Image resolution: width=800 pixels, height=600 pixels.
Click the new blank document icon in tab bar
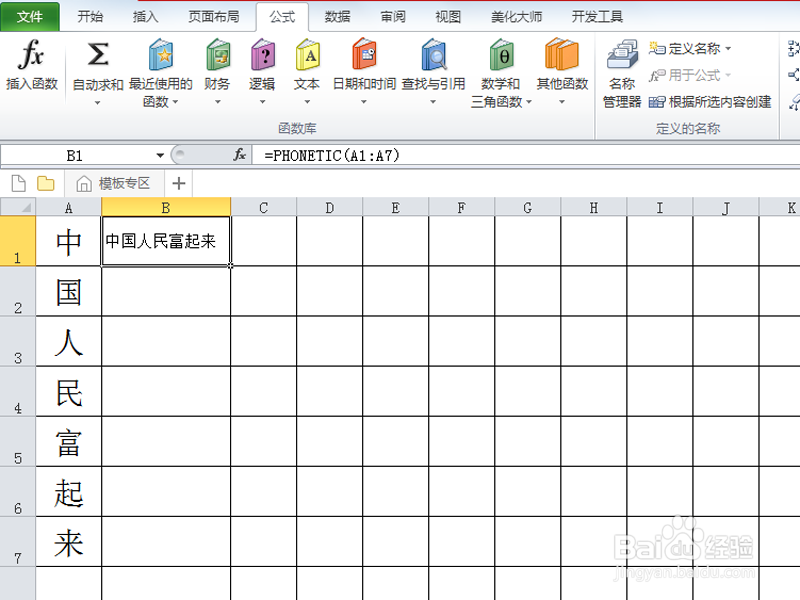pos(18,183)
